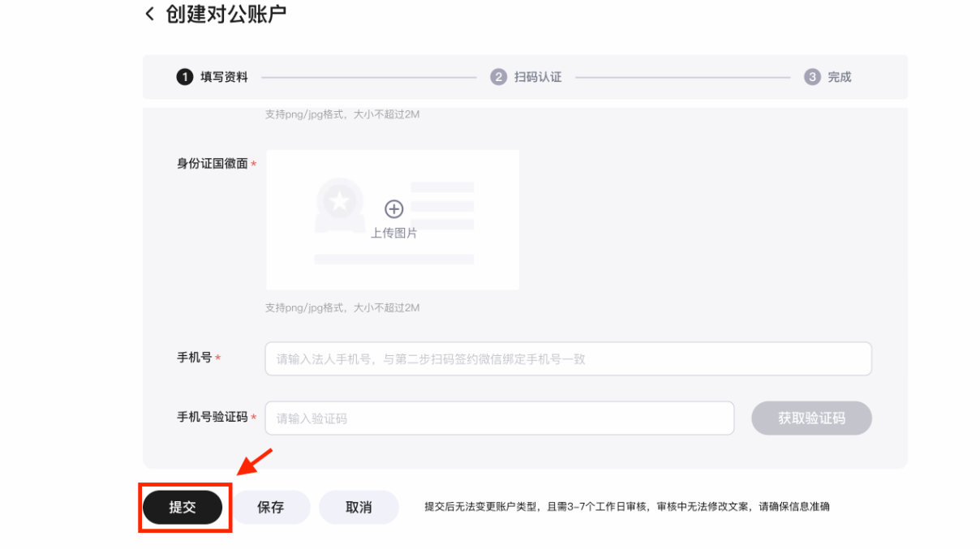
Task: Focus the 手机号 phone number field
Action: (568, 358)
